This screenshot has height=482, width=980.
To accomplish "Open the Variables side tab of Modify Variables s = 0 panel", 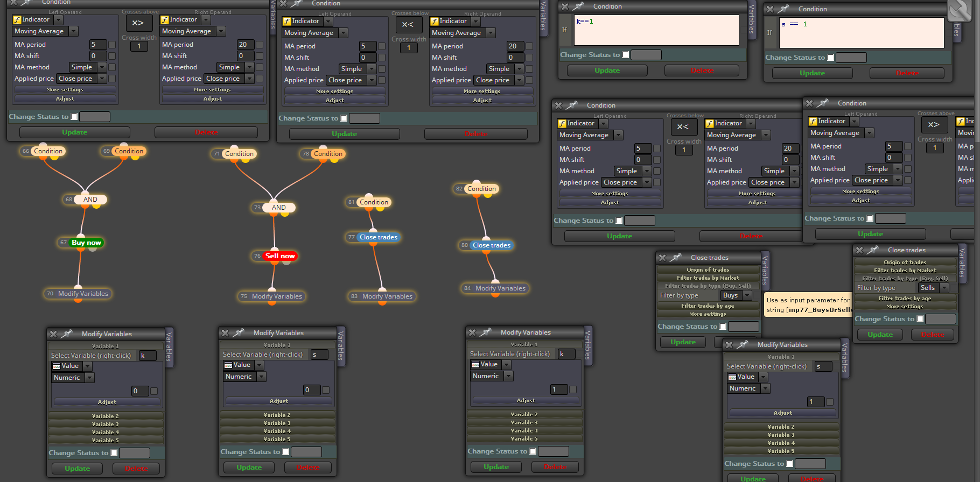I will 340,346.
